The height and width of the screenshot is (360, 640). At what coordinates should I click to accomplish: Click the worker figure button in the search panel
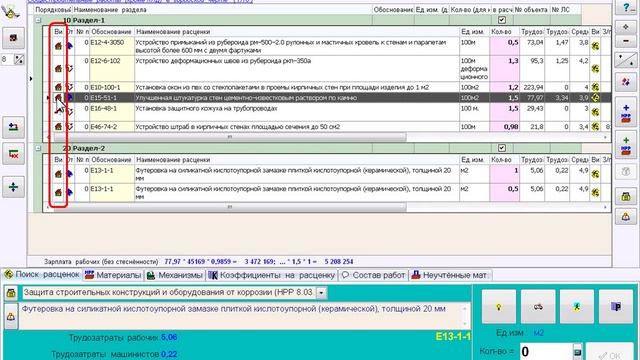[577, 307]
